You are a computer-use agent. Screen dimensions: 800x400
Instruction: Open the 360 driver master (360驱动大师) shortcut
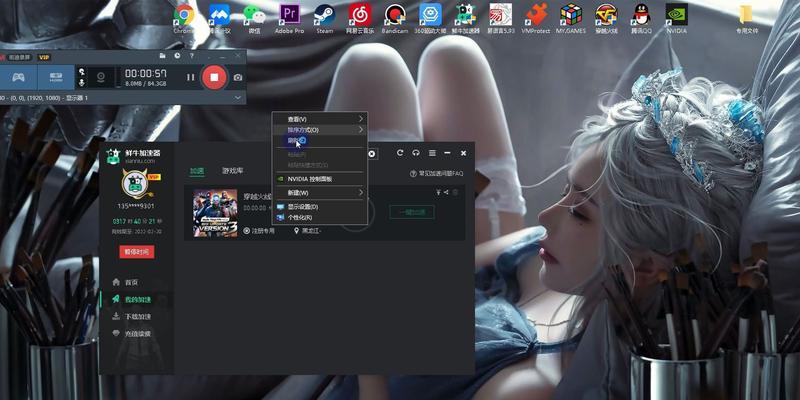coord(430,18)
